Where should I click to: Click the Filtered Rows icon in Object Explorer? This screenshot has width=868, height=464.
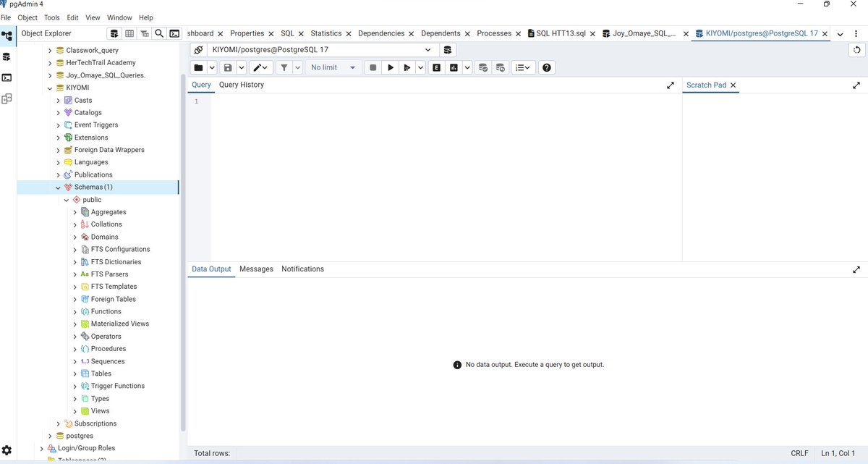coord(145,33)
